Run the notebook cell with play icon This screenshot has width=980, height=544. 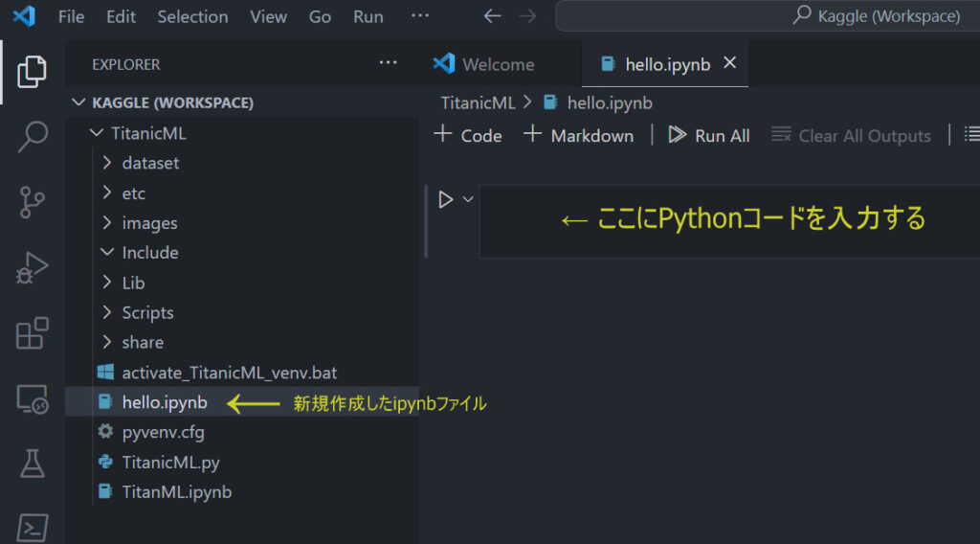click(x=445, y=199)
